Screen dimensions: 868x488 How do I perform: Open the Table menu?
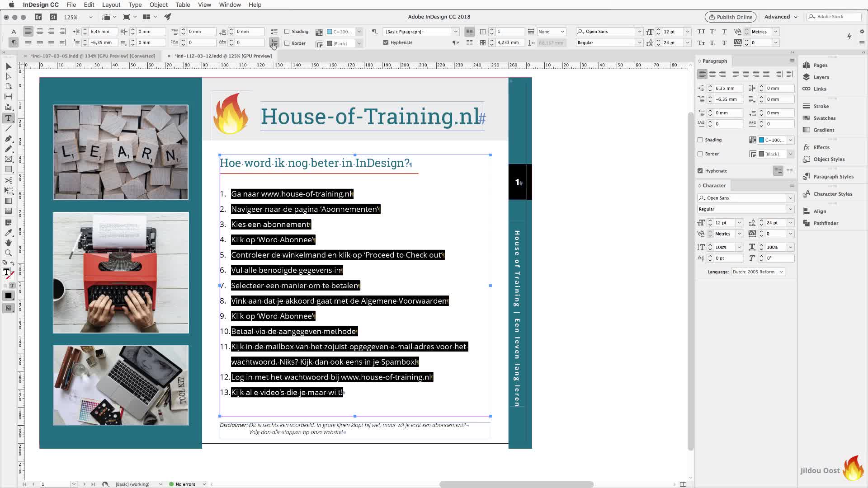[183, 5]
